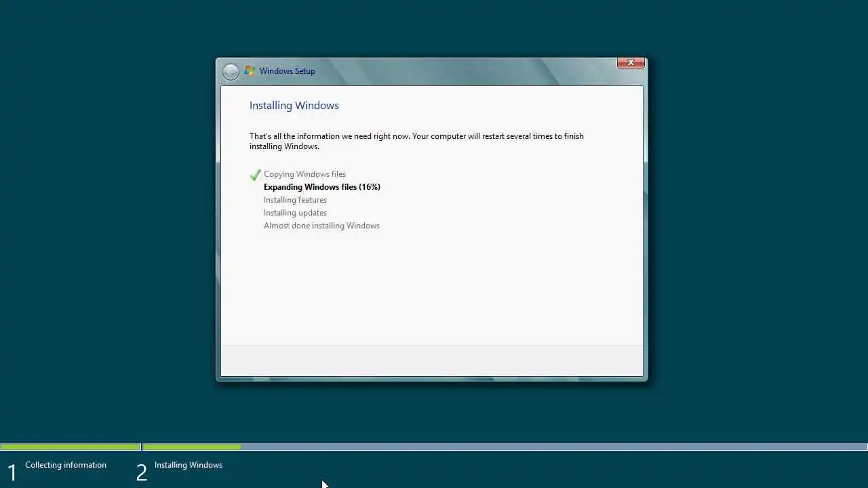Viewport: 868px width, 488px height.
Task: Click the 'Installing Windows' stage label at bottom
Action: (x=189, y=465)
